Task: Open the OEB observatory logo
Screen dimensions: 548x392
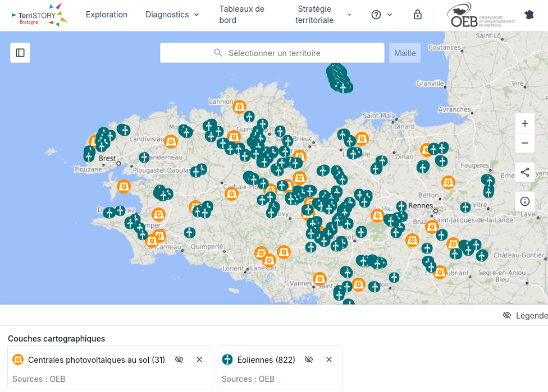Action: click(481, 15)
